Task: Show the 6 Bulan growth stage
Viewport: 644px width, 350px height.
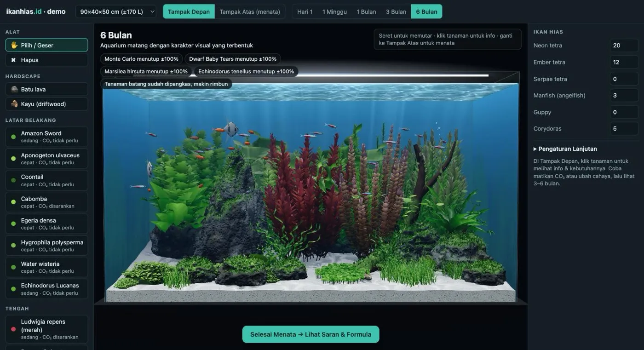Action: (x=426, y=11)
